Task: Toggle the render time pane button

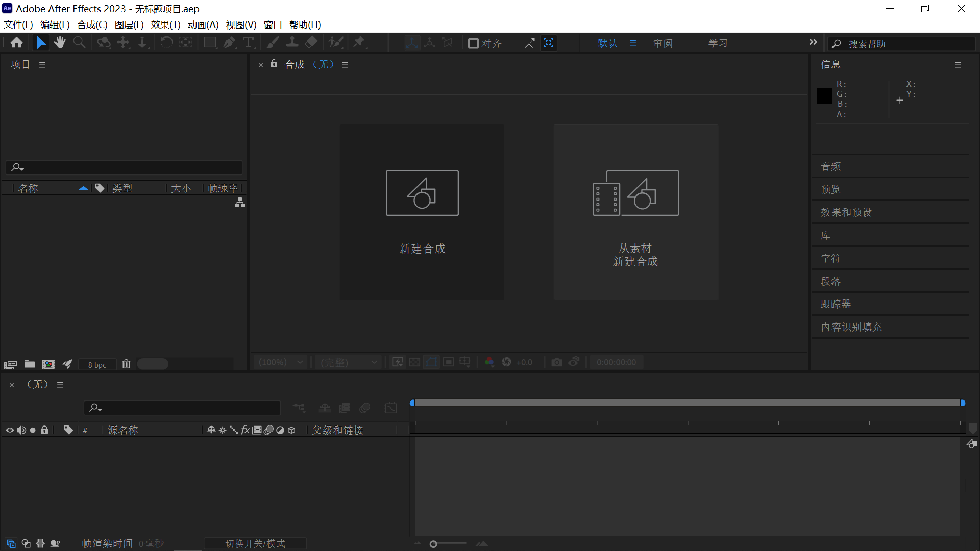Action: point(55,544)
